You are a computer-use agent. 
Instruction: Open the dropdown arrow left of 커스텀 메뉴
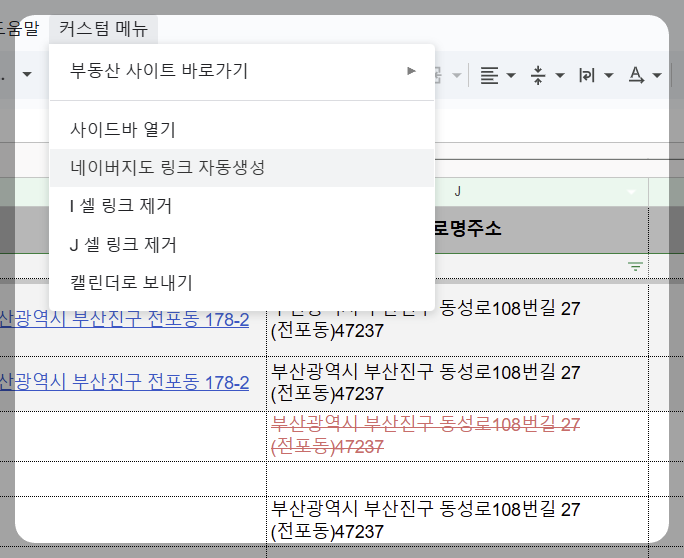pyautogui.click(x=27, y=74)
